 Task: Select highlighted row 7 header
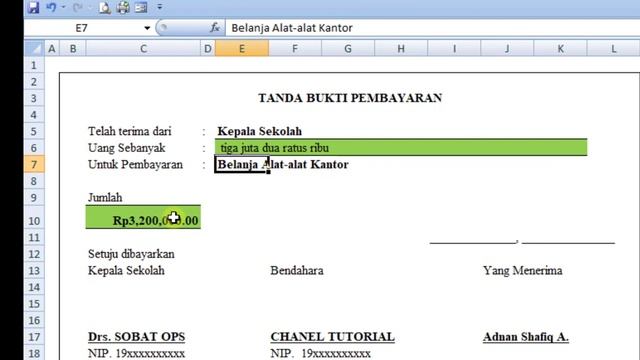(x=34, y=164)
